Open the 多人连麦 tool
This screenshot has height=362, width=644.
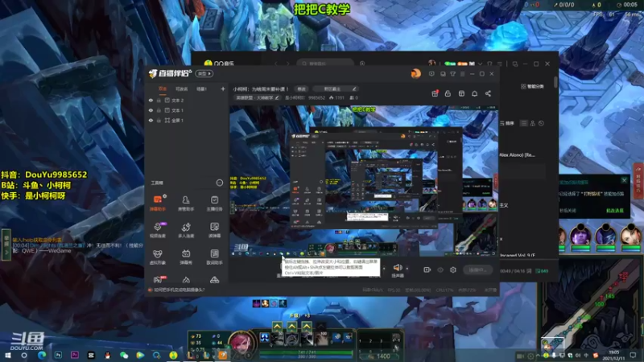pos(186,230)
